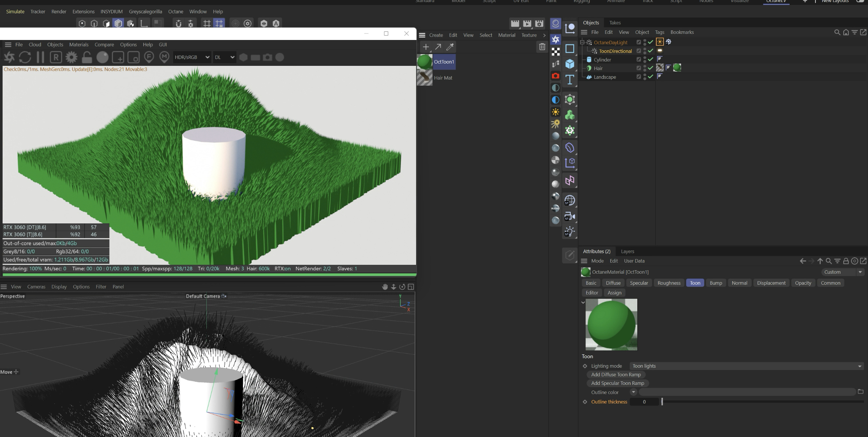Toggle the Landscape object's green enable checkmark
The height and width of the screenshot is (437, 868).
(651, 77)
